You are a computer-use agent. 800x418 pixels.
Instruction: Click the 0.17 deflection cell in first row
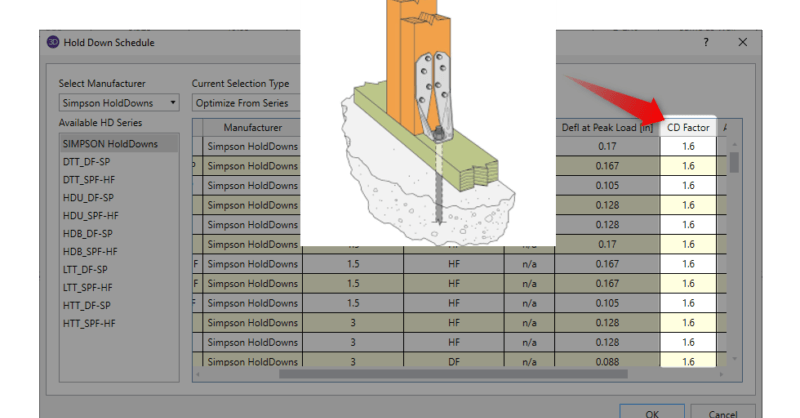(607, 146)
